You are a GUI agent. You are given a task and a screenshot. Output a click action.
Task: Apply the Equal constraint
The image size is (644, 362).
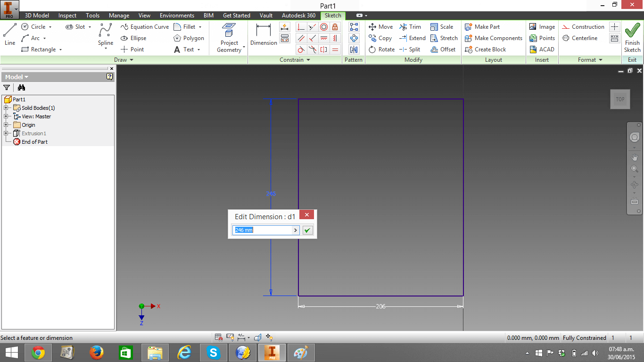(335, 49)
